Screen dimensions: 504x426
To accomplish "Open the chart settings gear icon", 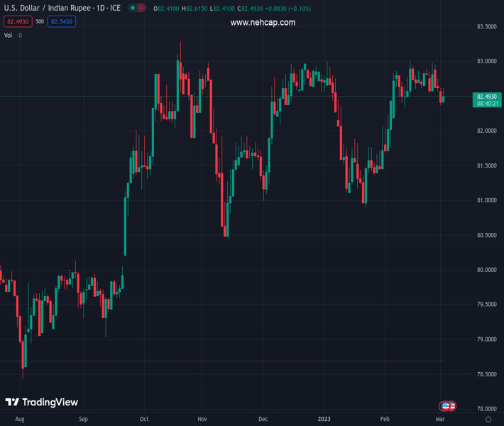I will [488, 420].
